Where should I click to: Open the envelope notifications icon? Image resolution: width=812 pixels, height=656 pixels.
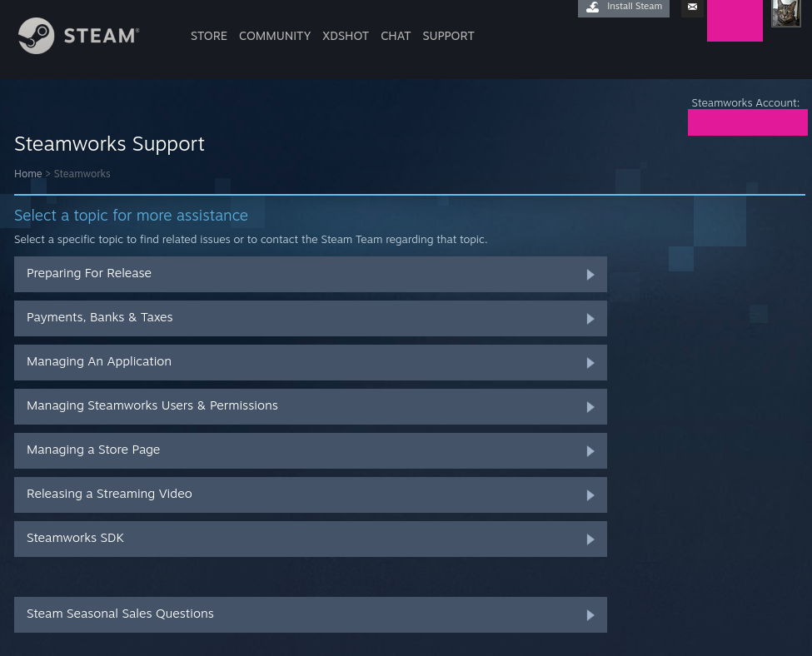(x=692, y=7)
